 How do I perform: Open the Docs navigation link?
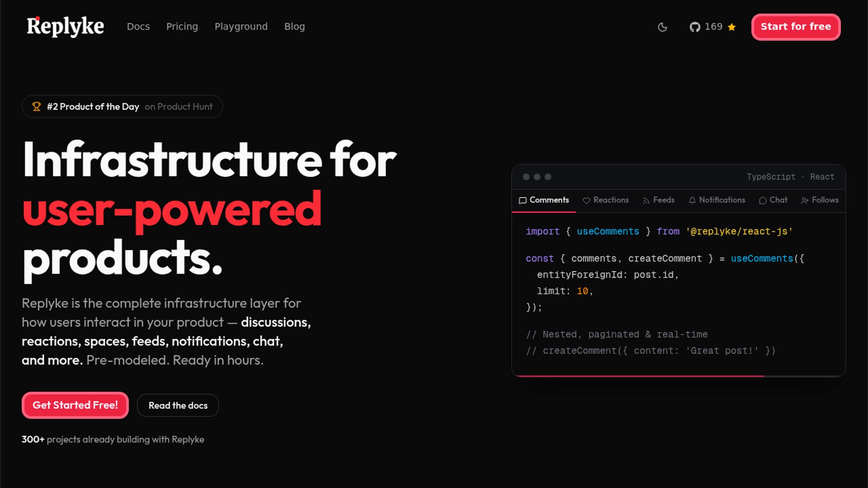coord(138,27)
